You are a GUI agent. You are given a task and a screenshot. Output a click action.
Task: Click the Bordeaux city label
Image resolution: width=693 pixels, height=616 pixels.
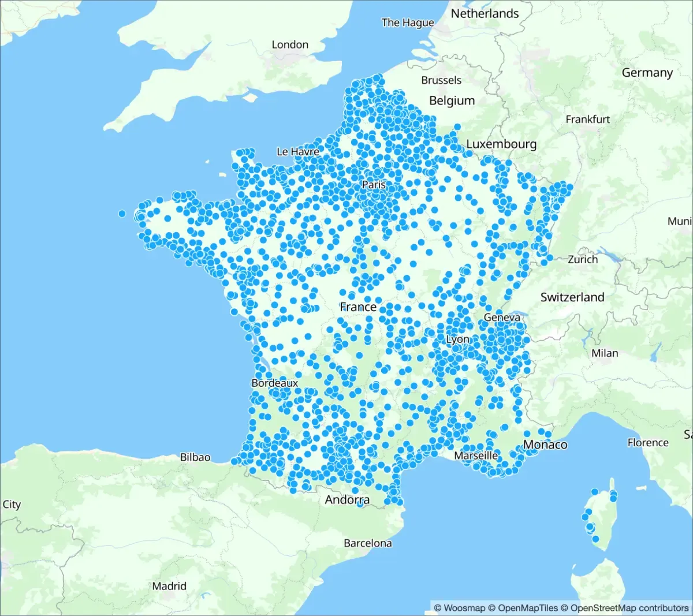tap(275, 383)
